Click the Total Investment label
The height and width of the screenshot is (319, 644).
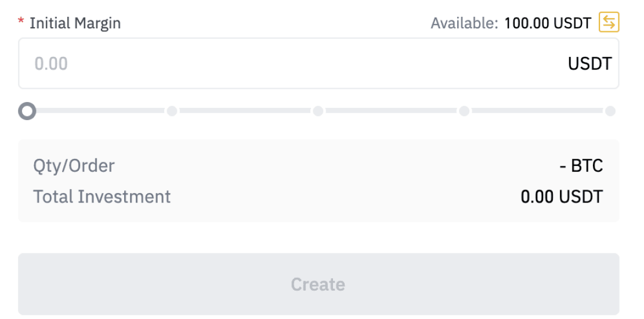[102, 197]
